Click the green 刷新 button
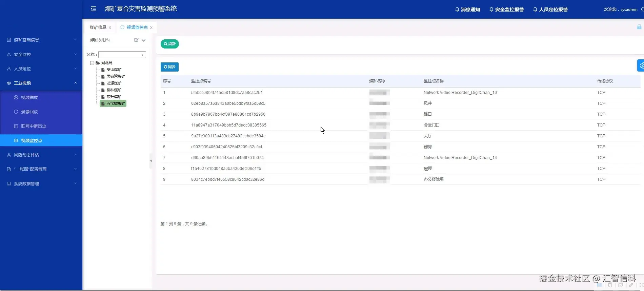Image resolution: width=644 pixels, height=291 pixels. tap(170, 44)
